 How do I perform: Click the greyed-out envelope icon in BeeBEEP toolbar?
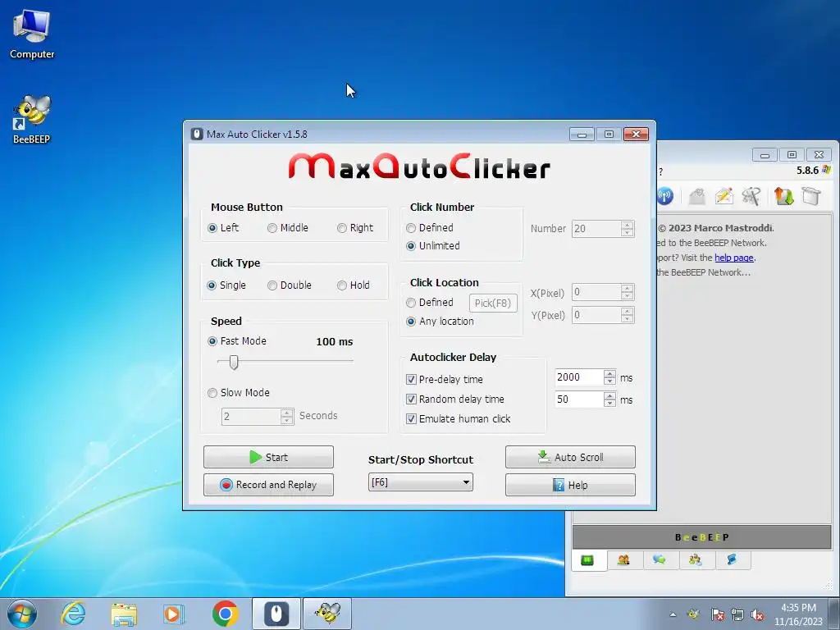(x=696, y=196)
